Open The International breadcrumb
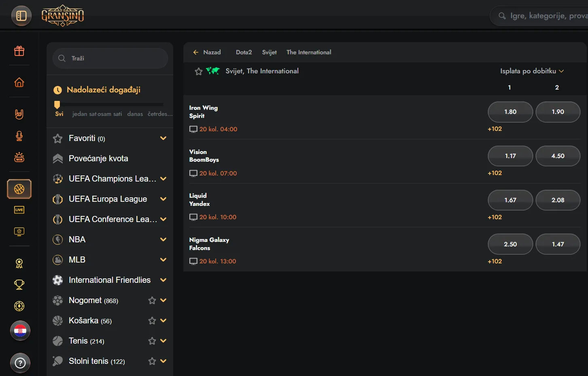The width and height of the screenshot is (588, 376). pyautogui.click(x=309, y=52)
